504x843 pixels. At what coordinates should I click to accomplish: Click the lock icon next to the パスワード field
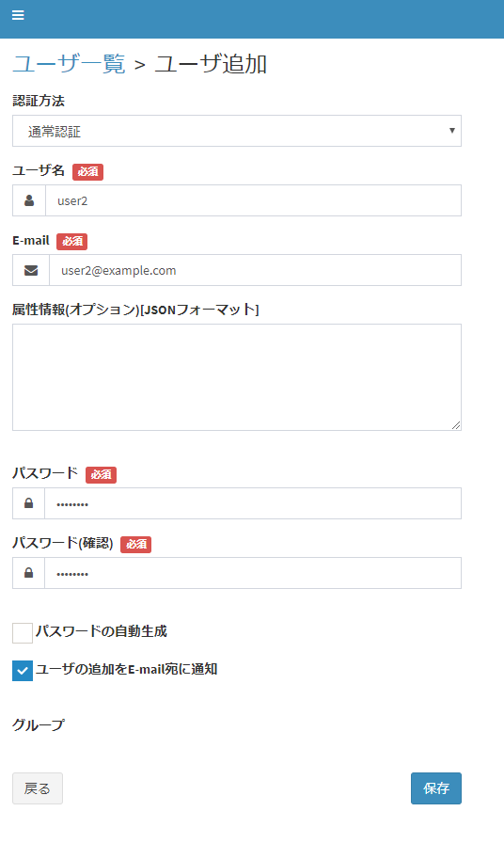[x=28, y=503]
